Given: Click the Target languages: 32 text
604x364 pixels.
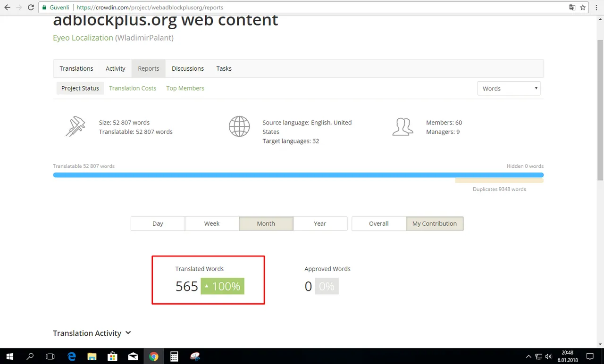Looking at the screenshot, I should click(x=291, y=141).
